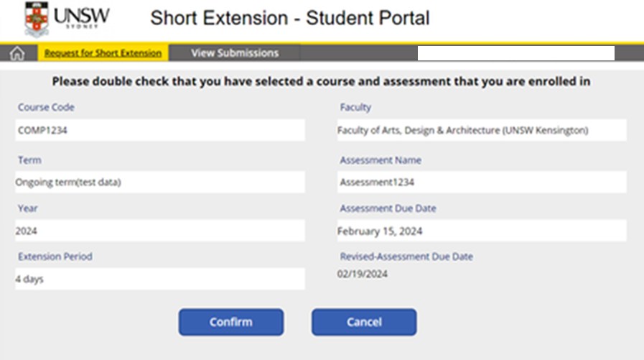Click the UNSW Sydney crest logo
The width and height of the screenshot is (644, 360).
coord(37,19)
